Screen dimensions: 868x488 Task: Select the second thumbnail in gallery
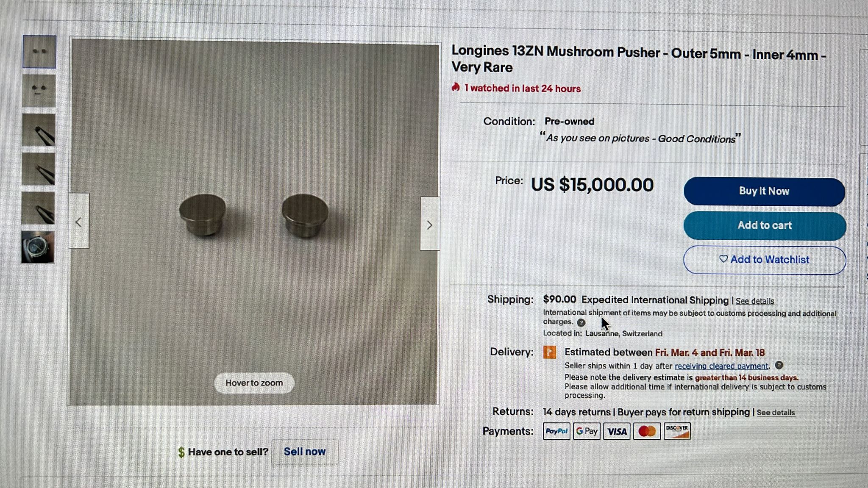point(39,91)
